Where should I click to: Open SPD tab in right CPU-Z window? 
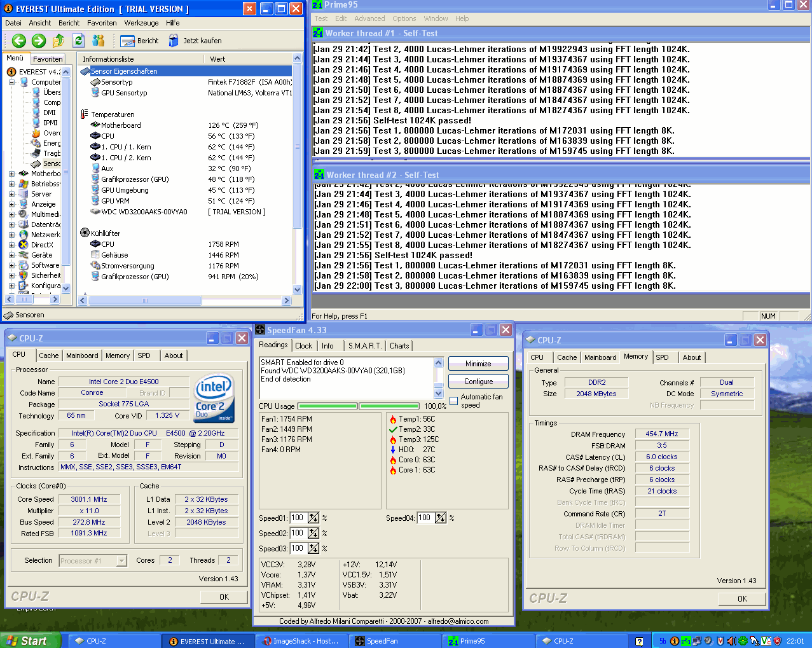[662, 357]
